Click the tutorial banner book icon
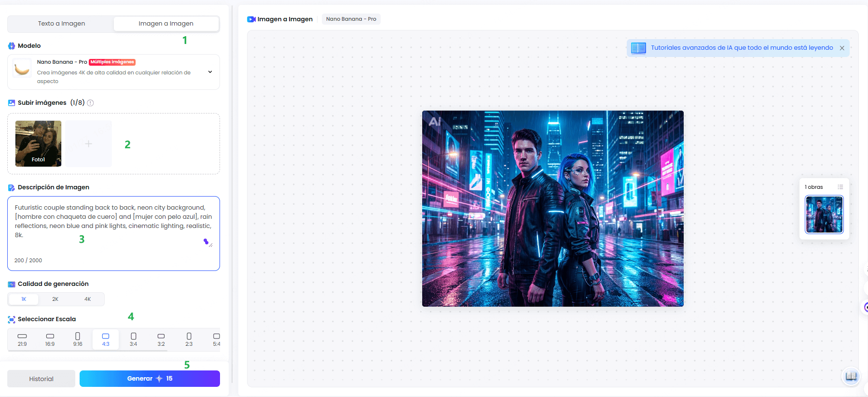The image size is (868, 397). 638,48
